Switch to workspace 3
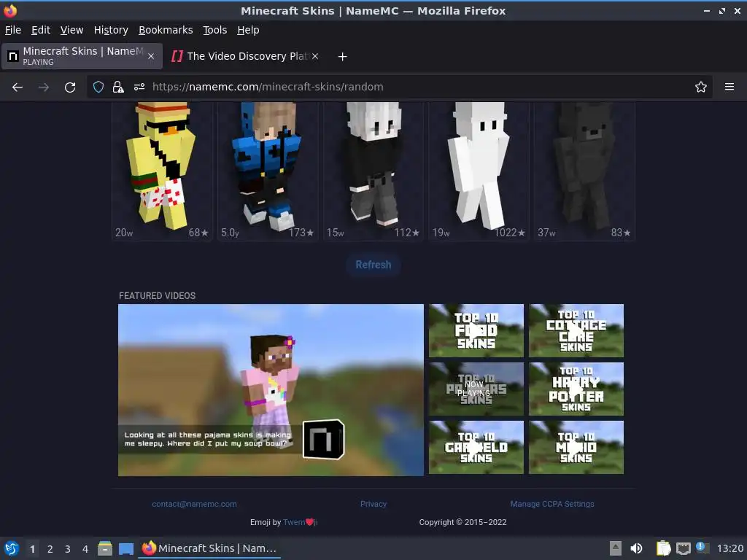The width and height of the screenshot is (747, 560). [x=68, y=549]
